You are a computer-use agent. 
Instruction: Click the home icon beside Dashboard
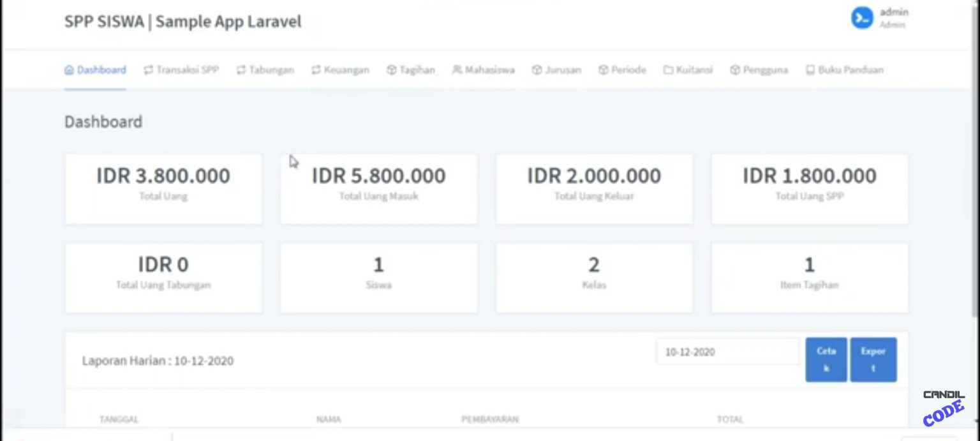[x=69, y=70]
